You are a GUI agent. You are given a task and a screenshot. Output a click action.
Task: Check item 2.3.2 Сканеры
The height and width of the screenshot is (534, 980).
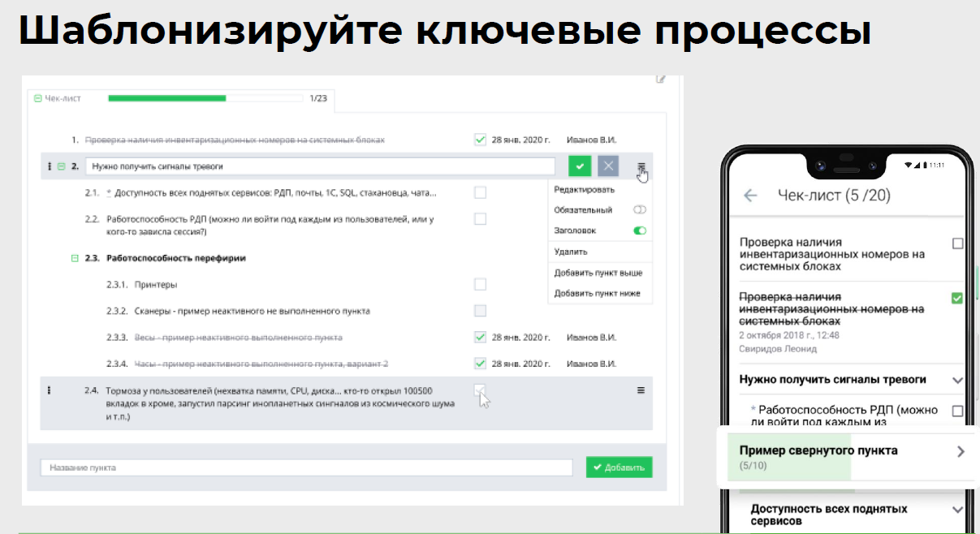coord(480,311)
